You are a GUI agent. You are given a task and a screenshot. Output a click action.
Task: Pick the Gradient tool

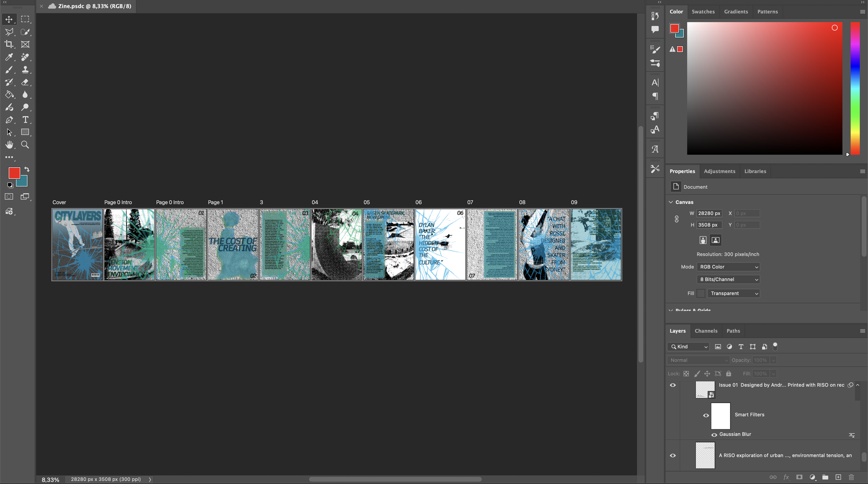(9, 94)
